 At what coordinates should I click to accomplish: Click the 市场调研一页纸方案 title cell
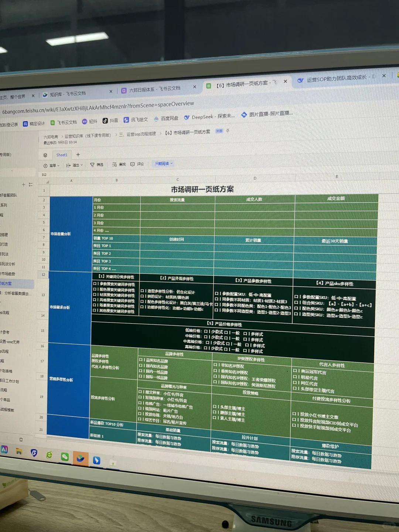click(202, 190)
